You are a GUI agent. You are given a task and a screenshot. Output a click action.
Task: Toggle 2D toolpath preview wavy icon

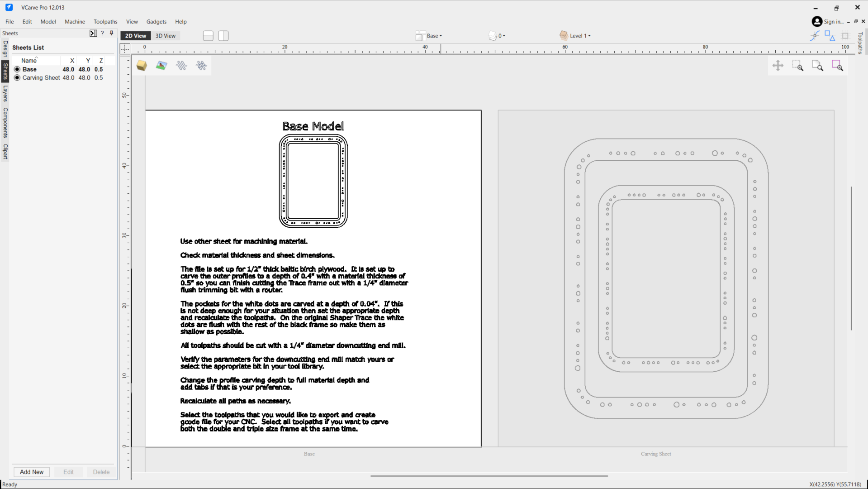coord(181,66)
